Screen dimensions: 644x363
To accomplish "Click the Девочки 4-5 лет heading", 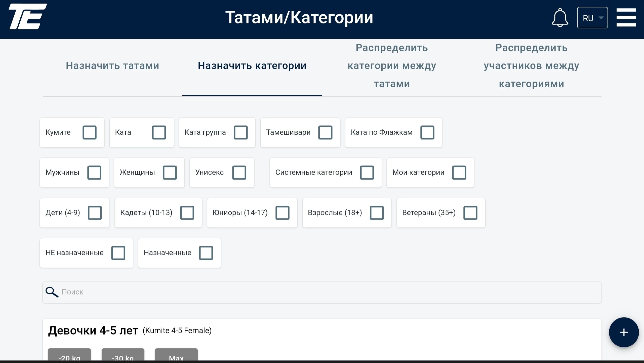I will click(x=93, y=331).
